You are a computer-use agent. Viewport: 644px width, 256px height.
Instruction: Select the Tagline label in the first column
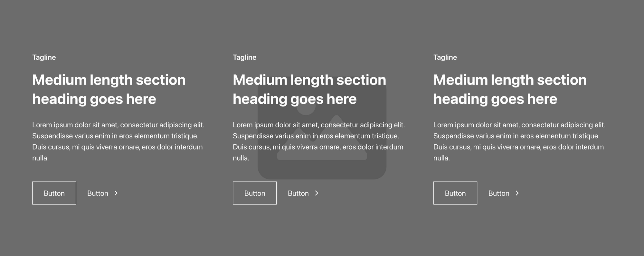[x=44, y=57]
